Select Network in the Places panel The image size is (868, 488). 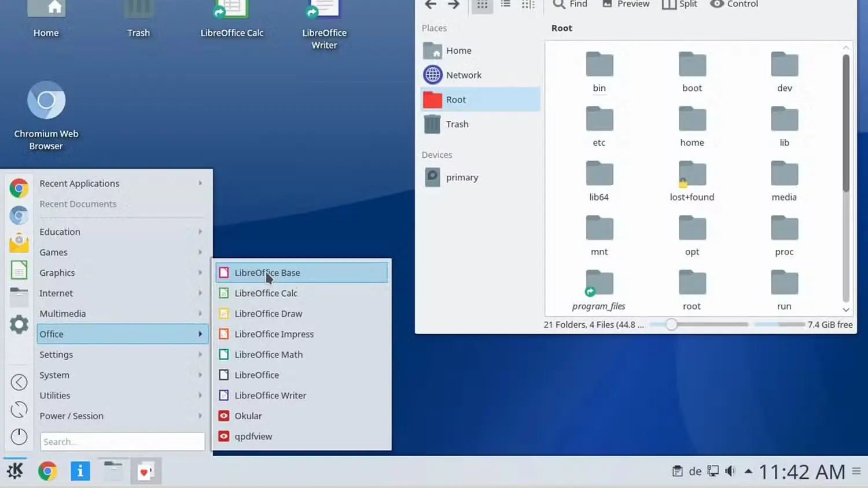pos(480,75)
